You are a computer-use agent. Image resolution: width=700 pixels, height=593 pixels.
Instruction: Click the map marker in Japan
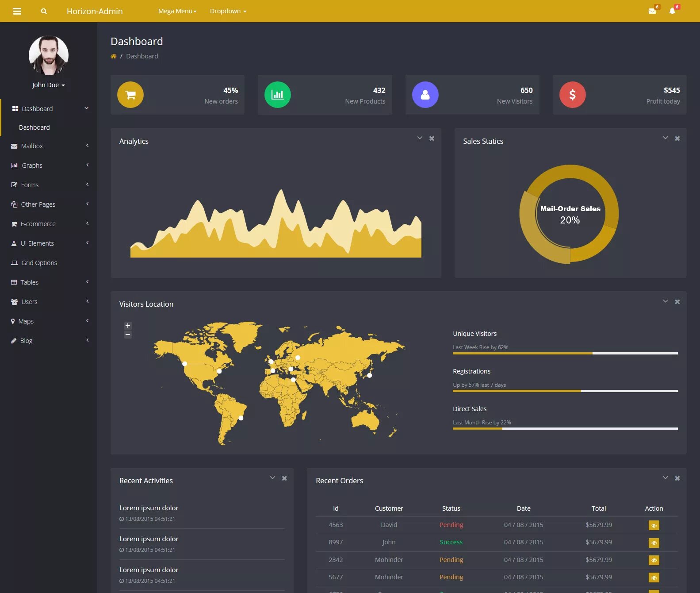tap(370, 375)
